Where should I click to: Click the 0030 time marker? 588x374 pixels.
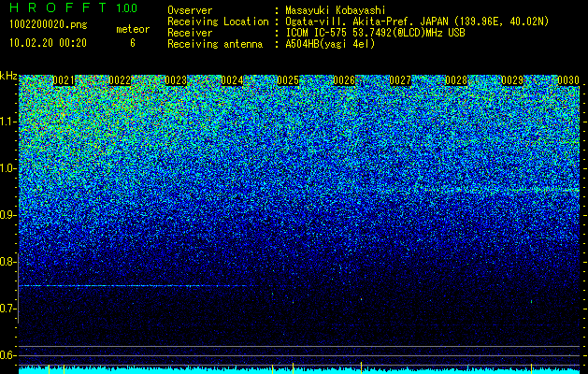click(x=568, y=80)
